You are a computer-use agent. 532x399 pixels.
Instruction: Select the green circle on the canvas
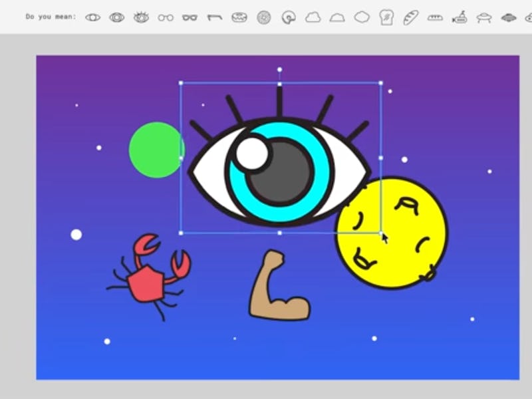coord(154,150)
